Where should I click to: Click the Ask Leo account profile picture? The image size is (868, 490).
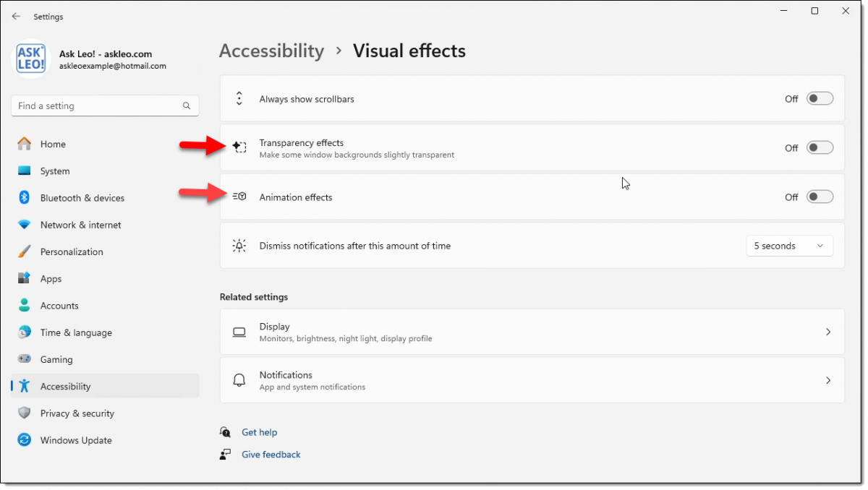click(30, 58)
